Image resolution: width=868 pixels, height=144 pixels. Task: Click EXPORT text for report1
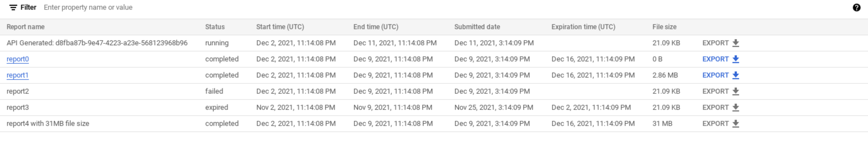click(715, 75)
